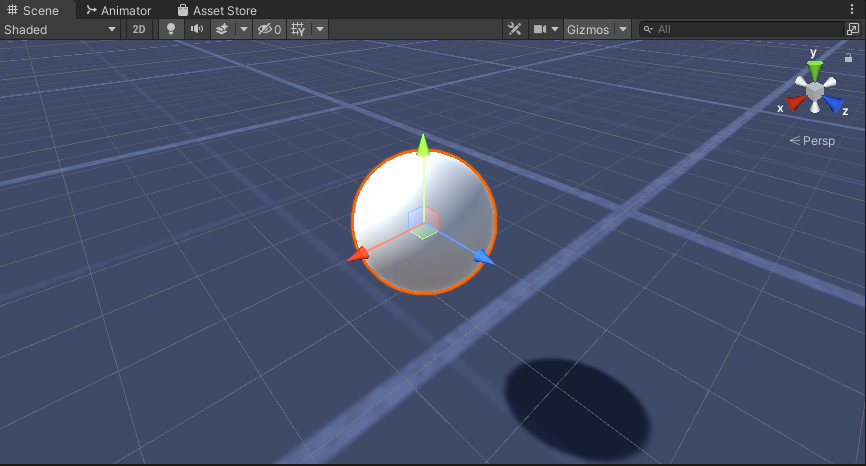Viewport: 866px width, 466px height.
Task: Toggle scene audio with the speaker icon
Action: [x=196, y=29]
